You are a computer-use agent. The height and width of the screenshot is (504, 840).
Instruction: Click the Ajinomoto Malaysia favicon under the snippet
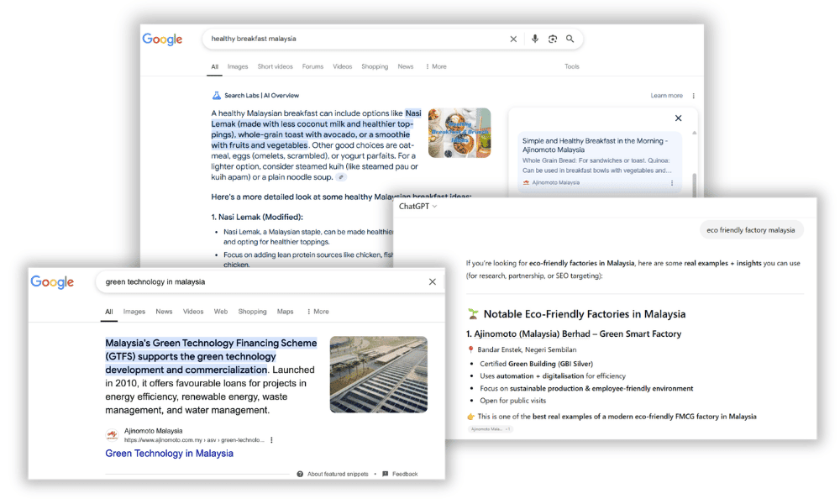click(110, 435)
